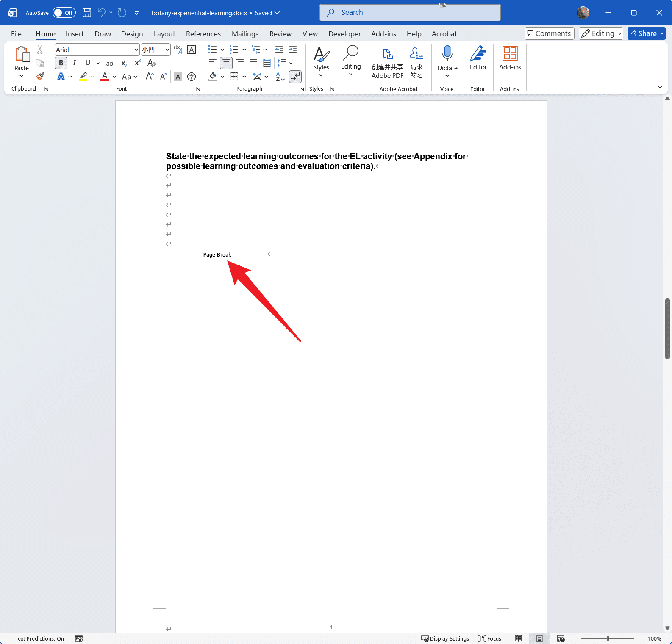Decrease indent in Paragraph group

click(x=279, y=50)
